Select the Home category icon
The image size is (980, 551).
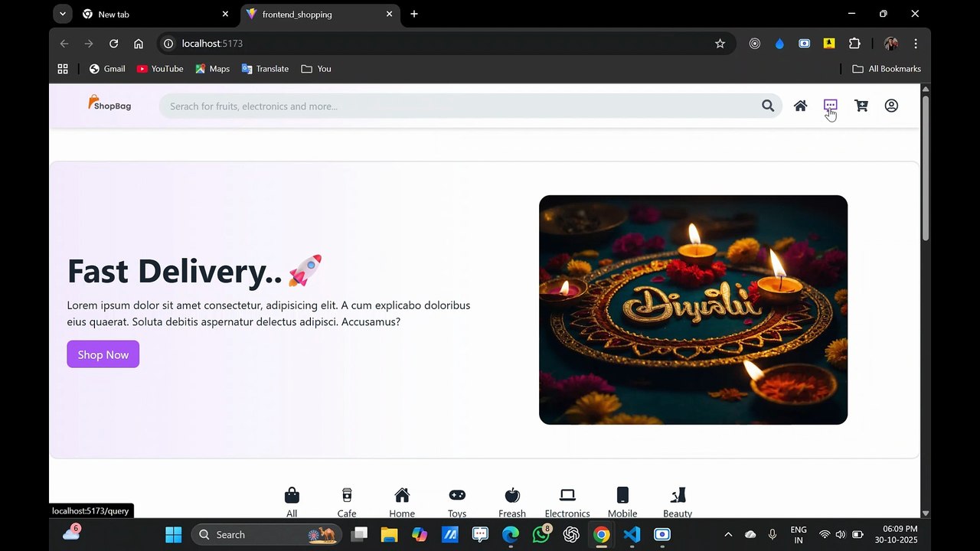(402, 495)
